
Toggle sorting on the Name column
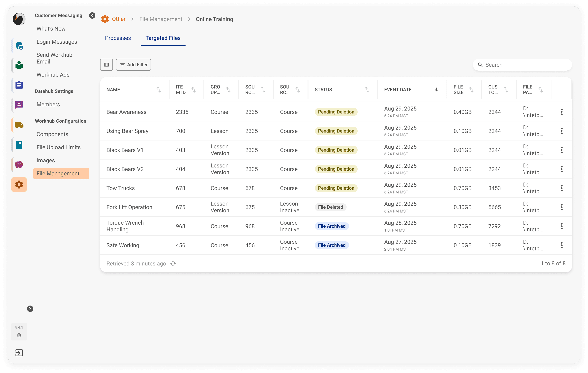point(159,89)
